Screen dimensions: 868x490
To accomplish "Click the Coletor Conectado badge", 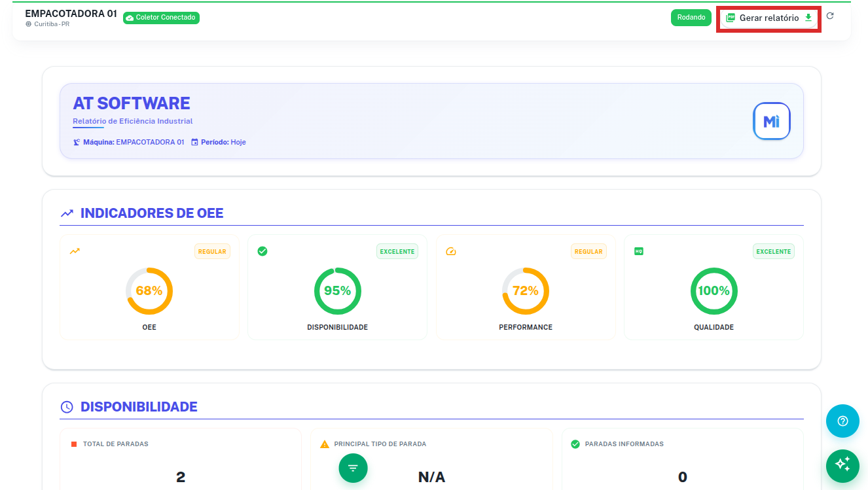I will [x=161, y=18].
